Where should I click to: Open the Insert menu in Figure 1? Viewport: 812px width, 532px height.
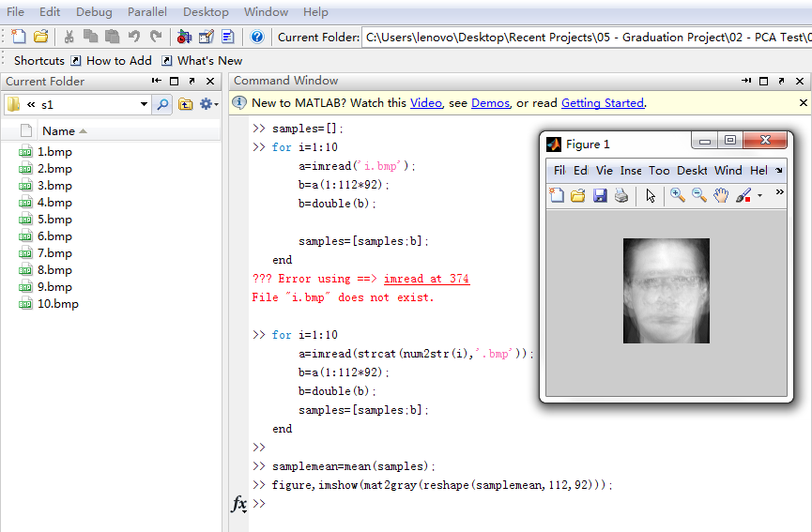pos(631,170)
